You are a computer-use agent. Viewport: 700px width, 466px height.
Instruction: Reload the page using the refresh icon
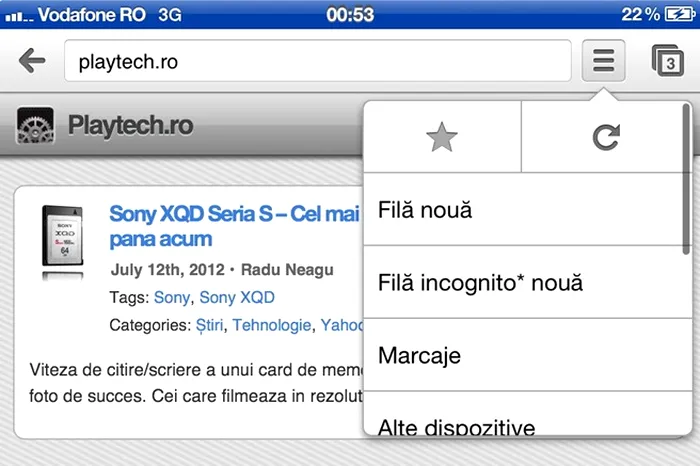(605, 137)
